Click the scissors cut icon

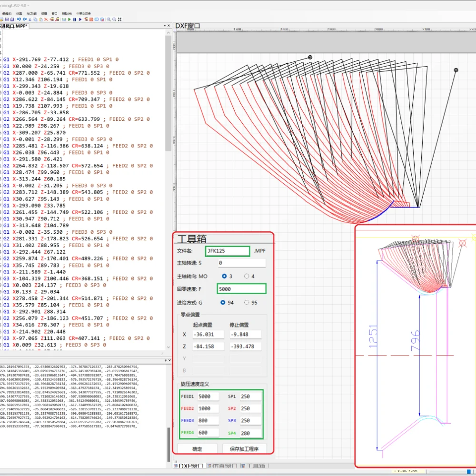point(30,20)
